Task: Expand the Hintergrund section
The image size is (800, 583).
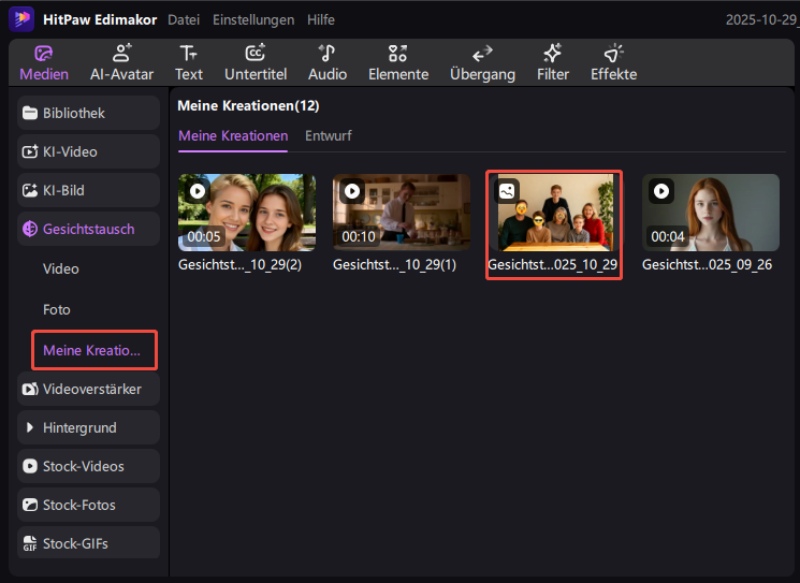Action: 88,427
